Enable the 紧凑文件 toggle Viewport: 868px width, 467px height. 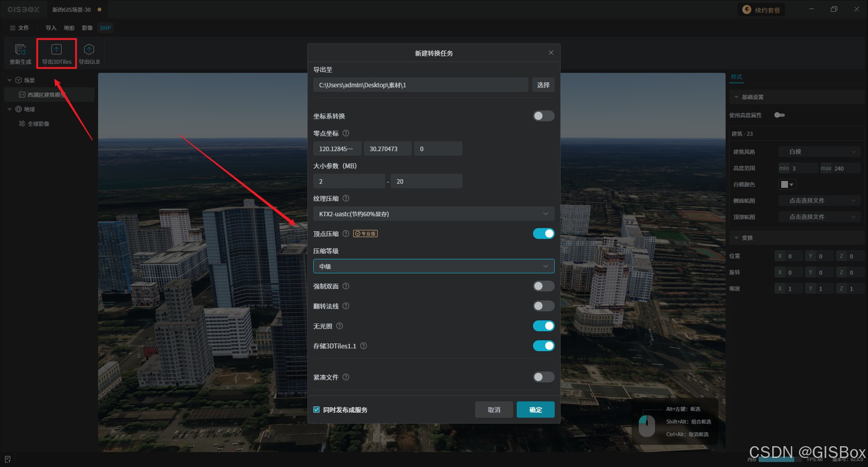coord(543,377)
